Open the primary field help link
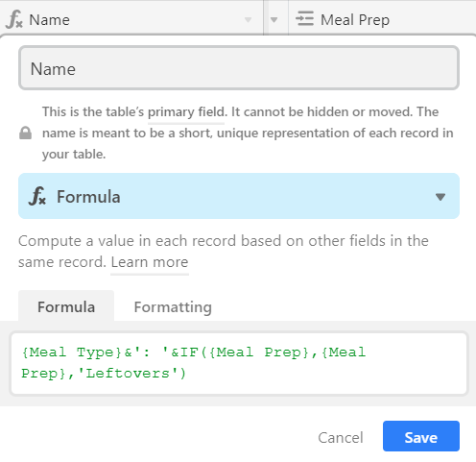The height and width of the screenshot is (462, 476). point(186,112)
